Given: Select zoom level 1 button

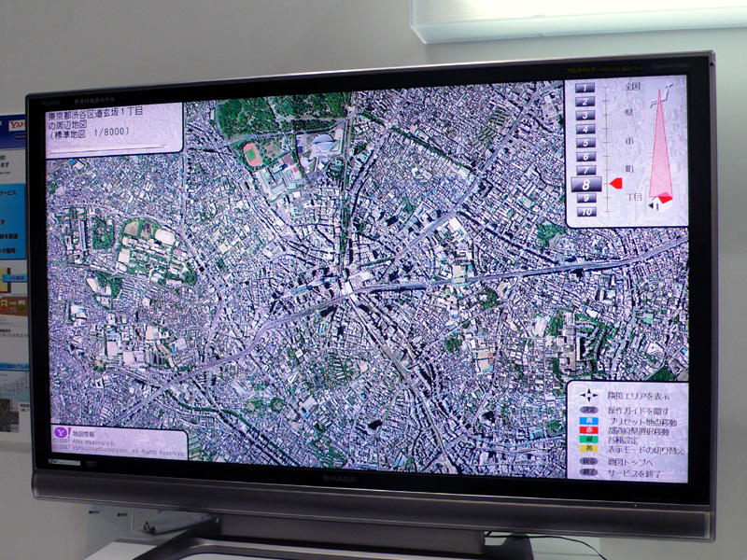Looking at the screenshot, I should pos(585,88).
